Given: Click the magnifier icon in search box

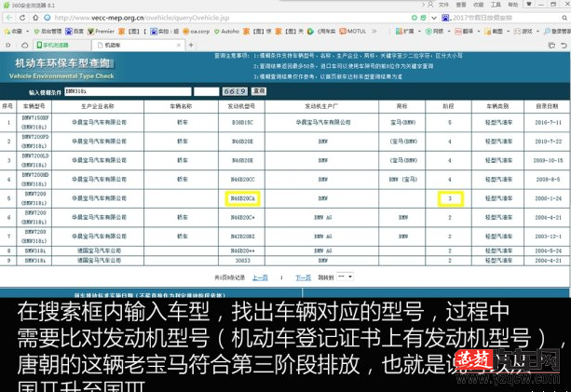Looking at the screenshot, I should click(x=564, y=18).
